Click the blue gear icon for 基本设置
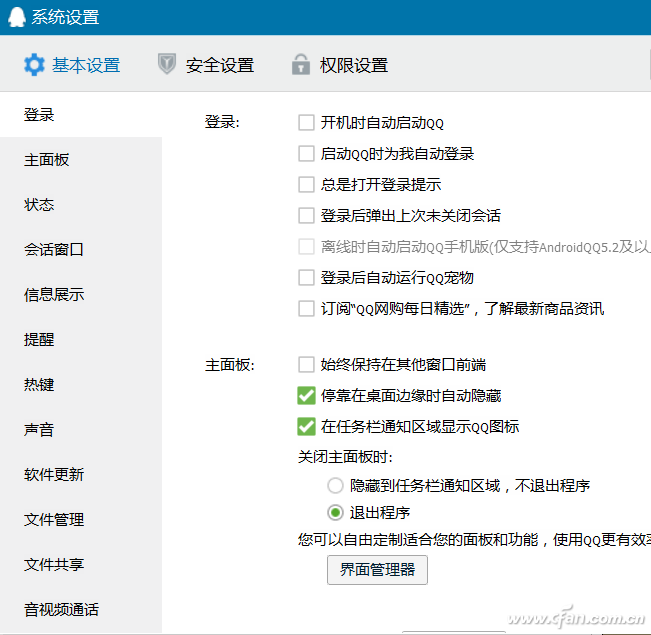 coord(34,65)
